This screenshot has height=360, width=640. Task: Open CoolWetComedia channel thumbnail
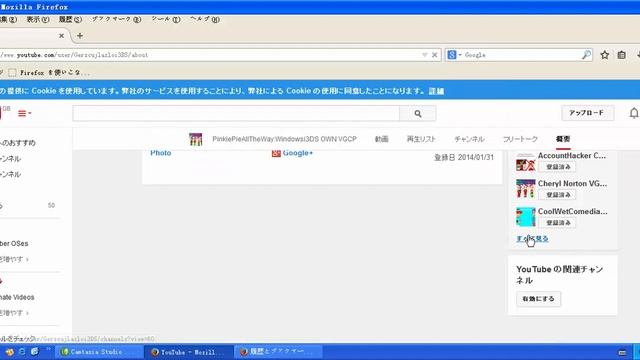coord(525,217)
